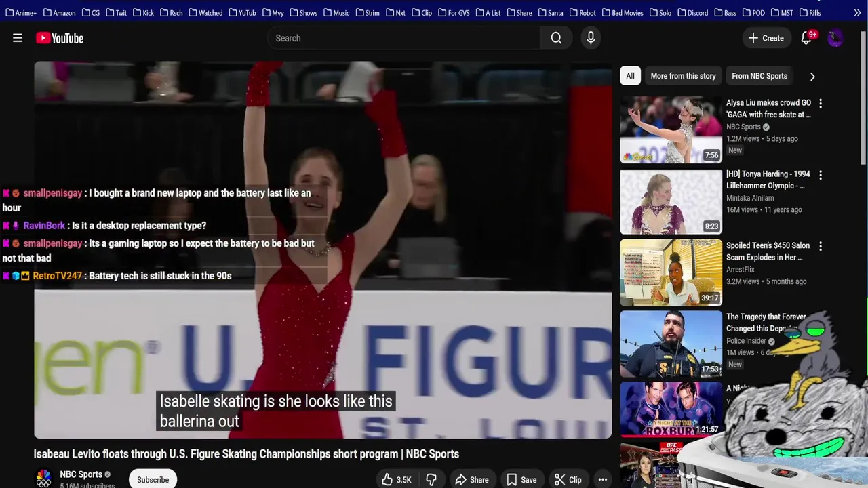868x488 pixels.
Task: Show more filter chips with right arrow
Action: pos(812,76)
